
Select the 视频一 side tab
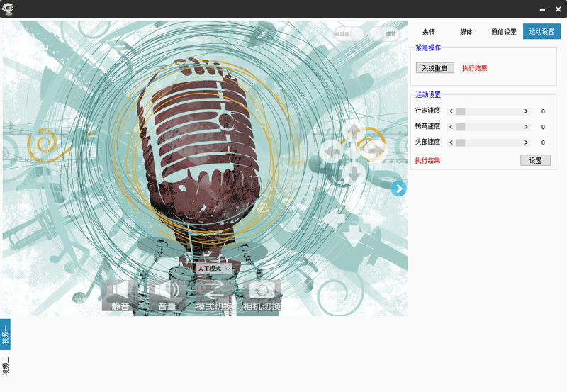(x=5, y=335)
